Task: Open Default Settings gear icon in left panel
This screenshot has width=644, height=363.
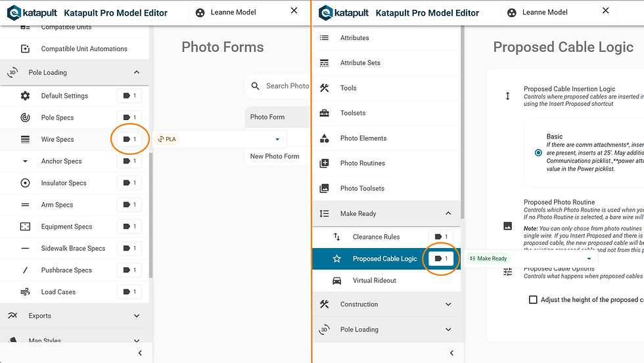Action: coord(25,96)
